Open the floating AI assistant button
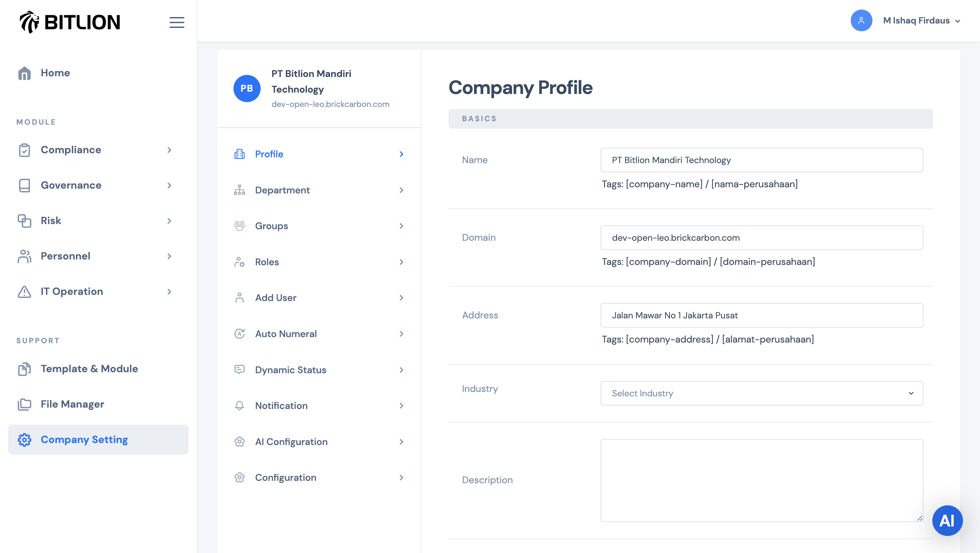This screenshot has width=980, height=553. [x=947, y=520]
